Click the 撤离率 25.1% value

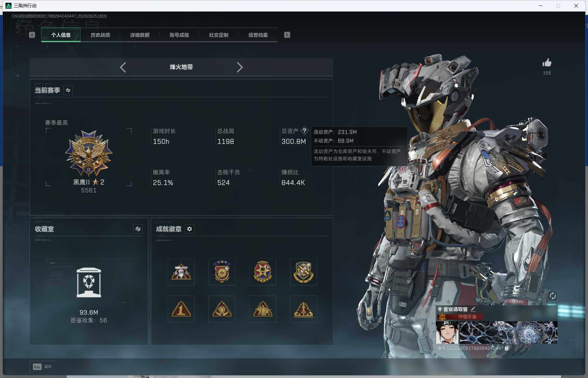click(163, 183)
